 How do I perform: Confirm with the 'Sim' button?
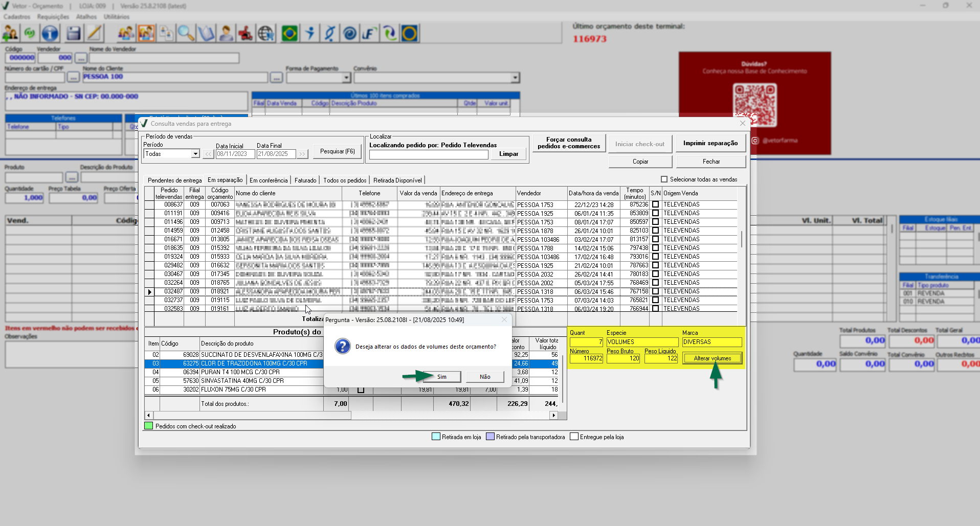(x=442, y=377)
